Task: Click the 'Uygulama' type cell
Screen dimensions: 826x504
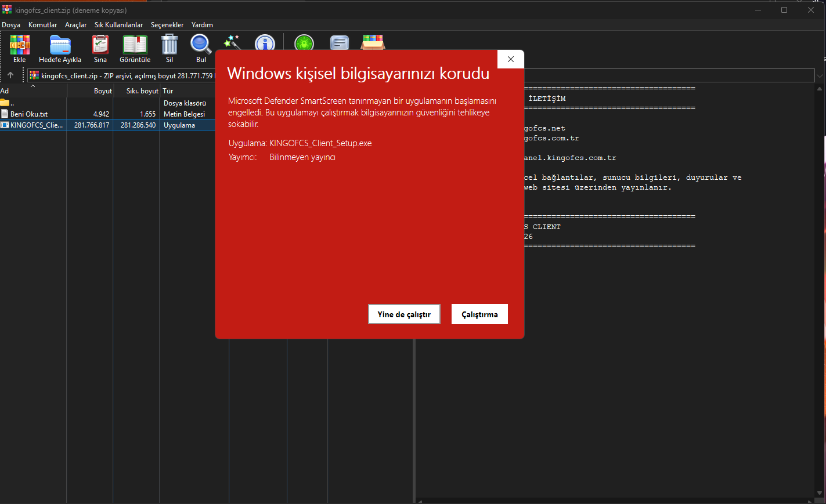Action: tap(179, 125)
